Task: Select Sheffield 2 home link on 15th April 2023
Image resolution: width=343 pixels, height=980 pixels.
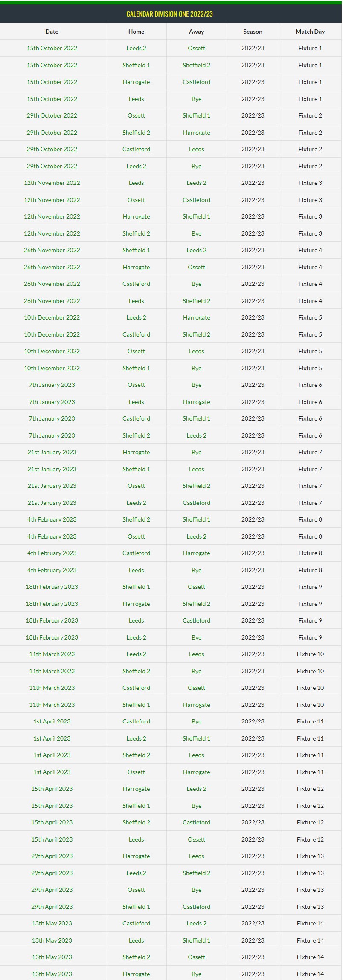Action: coord(136,822)
